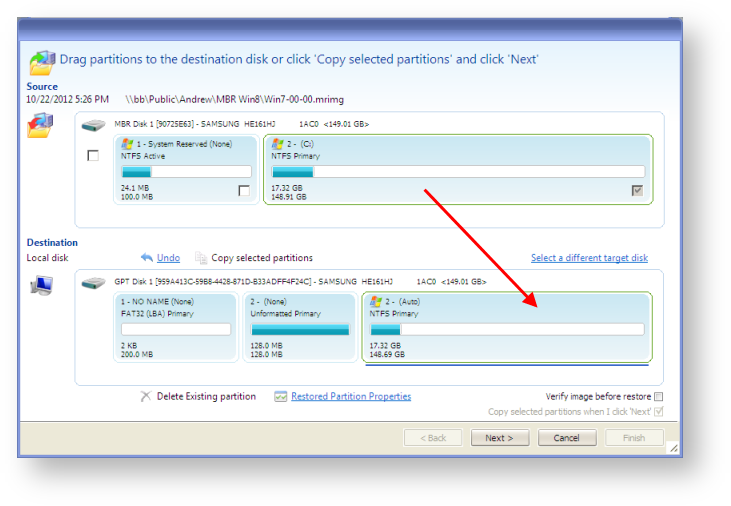Image resolution: width=731 pixels, height=506 pixels.
Task: Click the 10/22/2012 5:26 PM date text
Action: click(67, 99)
